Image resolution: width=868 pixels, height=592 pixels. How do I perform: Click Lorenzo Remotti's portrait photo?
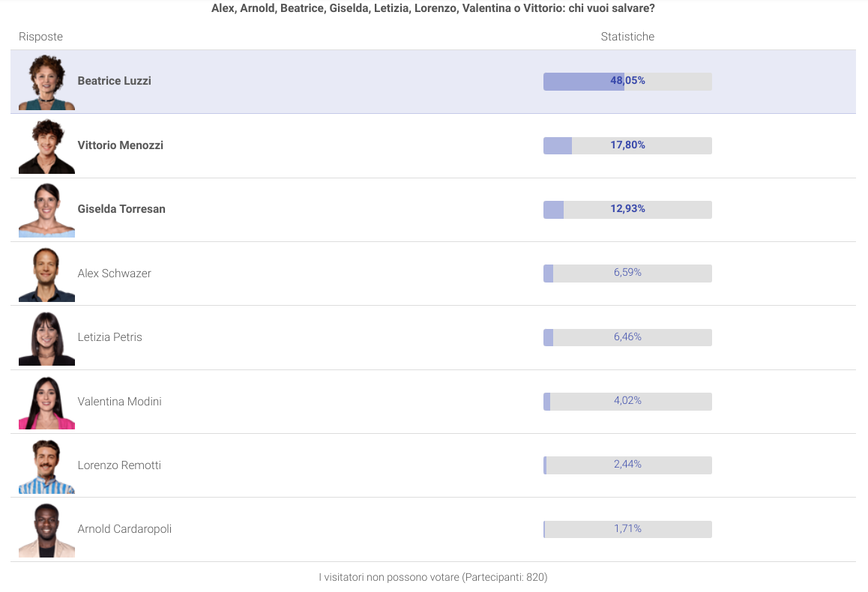tap(46, 466)
